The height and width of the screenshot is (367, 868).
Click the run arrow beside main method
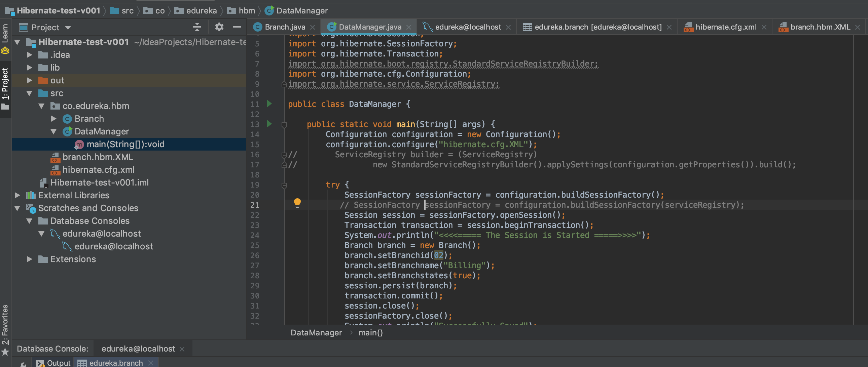(269, 124)
